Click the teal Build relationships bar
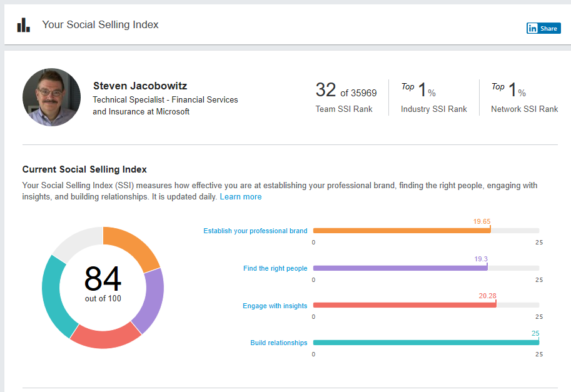Viewport: 571px width, 392px height. (425, 343)
